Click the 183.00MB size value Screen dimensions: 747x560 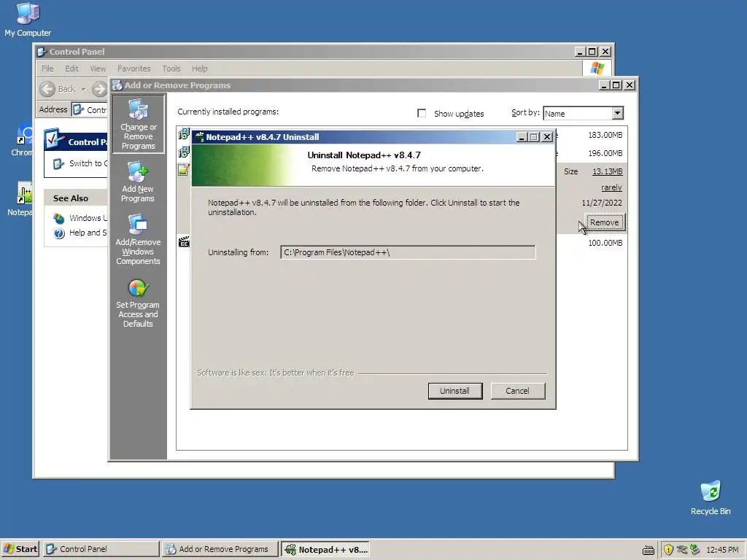[605, 135]
